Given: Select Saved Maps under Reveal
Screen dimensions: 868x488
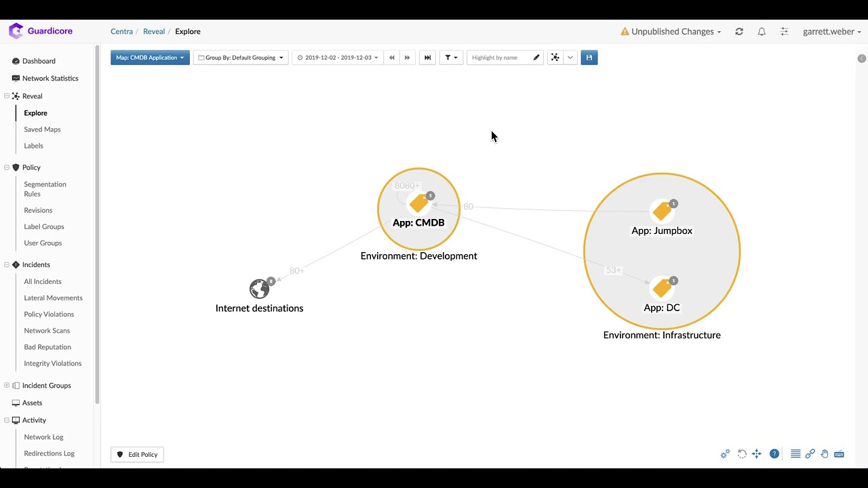Looking at the screenshot, I should 42,129.
